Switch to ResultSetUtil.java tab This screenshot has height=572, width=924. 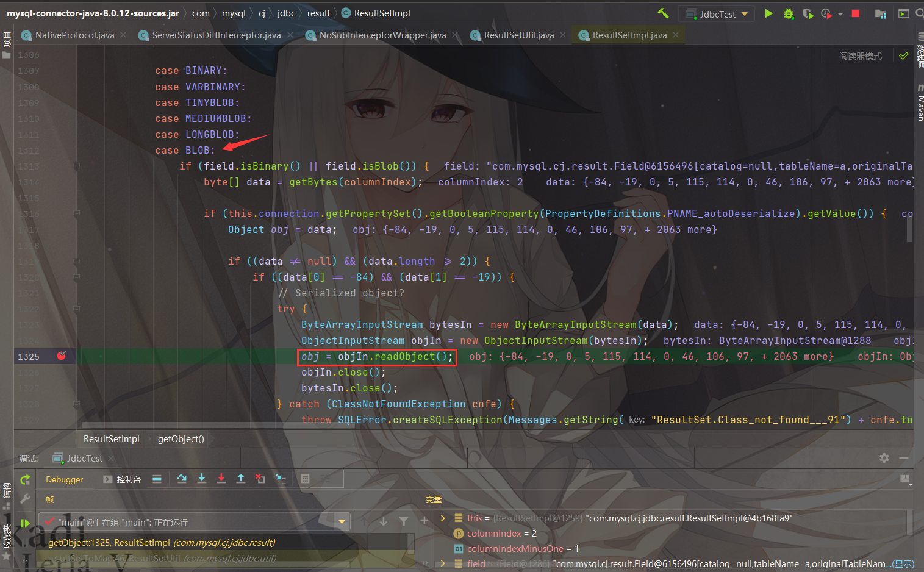pyautogui.click(x=518, y=35)
